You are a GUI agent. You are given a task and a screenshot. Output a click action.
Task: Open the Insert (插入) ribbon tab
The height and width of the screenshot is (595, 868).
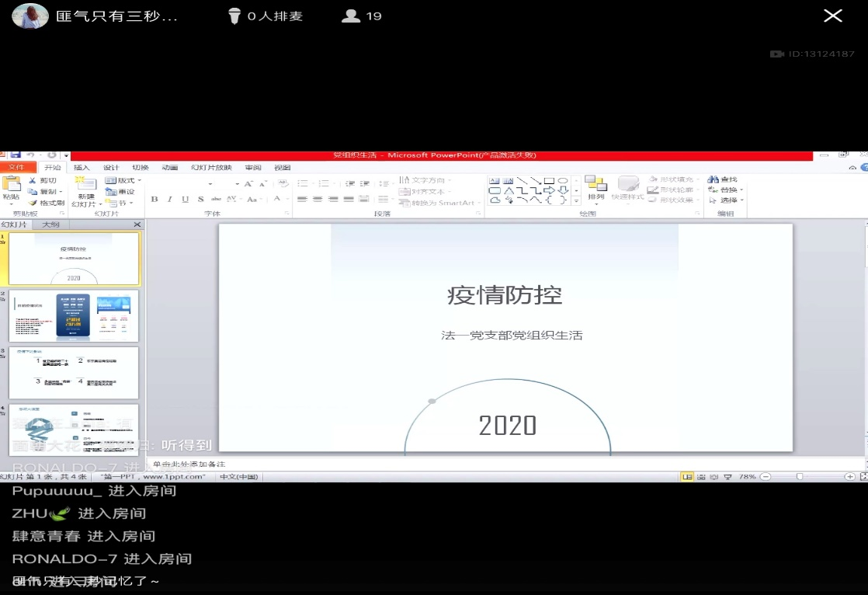[82, 168]
